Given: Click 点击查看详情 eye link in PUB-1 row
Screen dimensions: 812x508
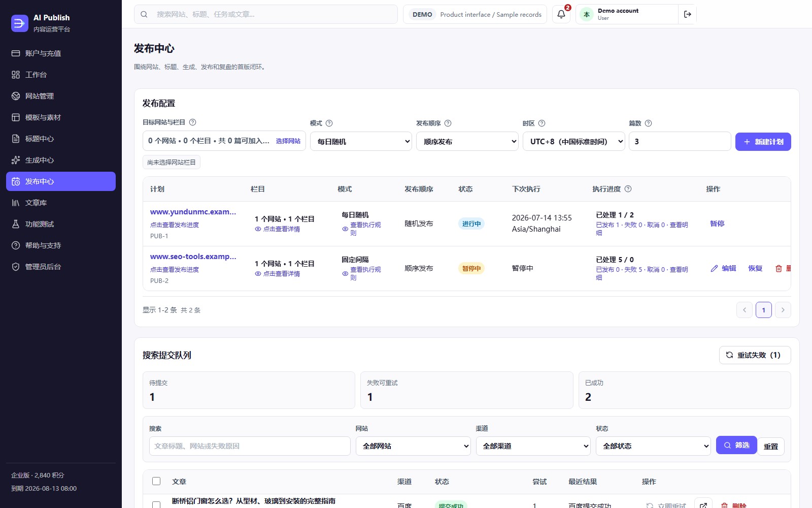Looking at the screenshot, I should tap(278, 229).
